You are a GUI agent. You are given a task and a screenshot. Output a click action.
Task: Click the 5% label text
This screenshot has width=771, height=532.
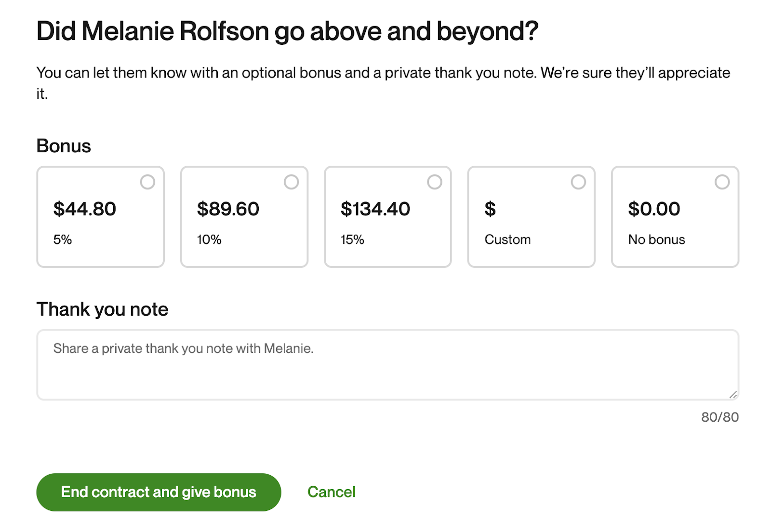coord(63,239)
